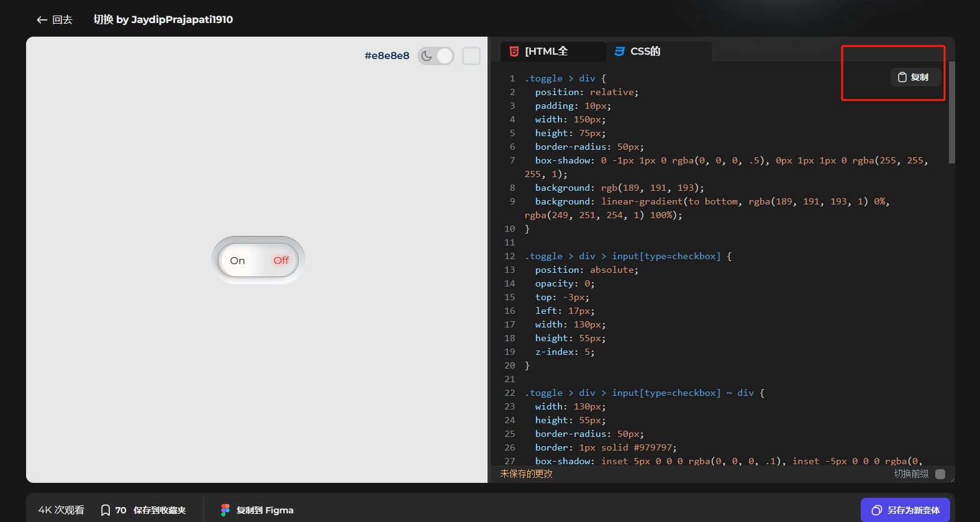The height and width of the screenshot is (522, 980).
Task: Click the copy icon inside 另存为新变体
Action: tap(876, 510)
